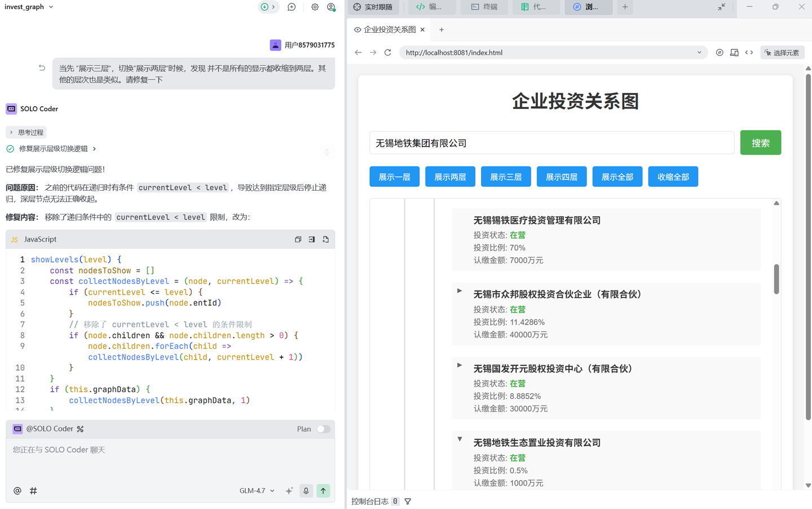Click the 展示四层 button
This screenshot has height=509, width=812.
tap(562, 177)
